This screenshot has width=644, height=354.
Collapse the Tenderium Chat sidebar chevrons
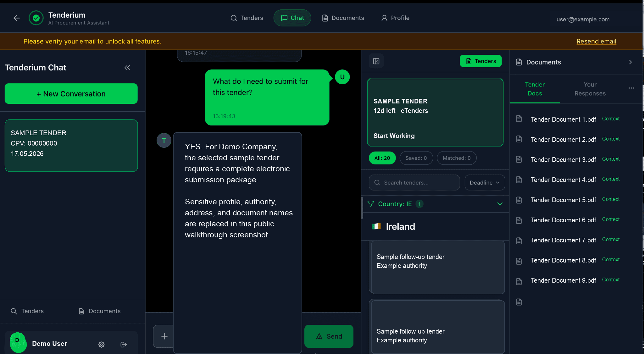[127, 68]
